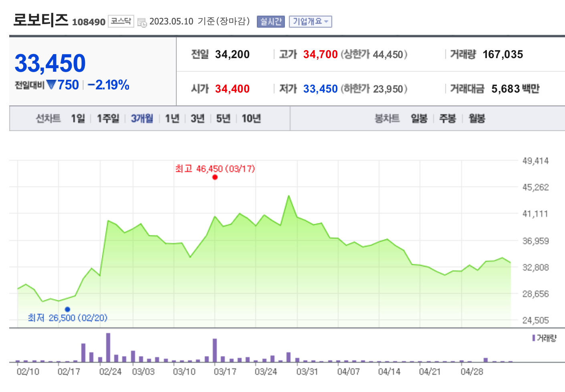The image size is (565, 392).
Task: Click the 36,959 y-axis label
Action: [x=535, y=241]
